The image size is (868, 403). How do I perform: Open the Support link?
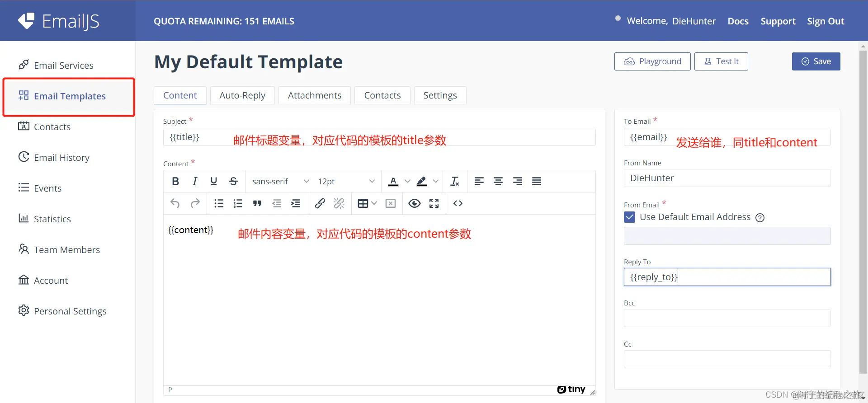(x=778, y=21)
